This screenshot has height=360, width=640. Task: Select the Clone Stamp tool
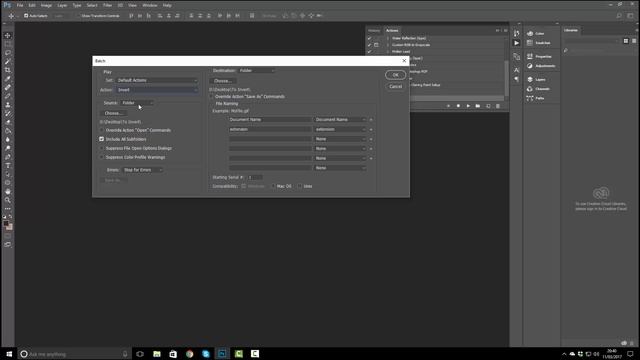click(8, 105)
